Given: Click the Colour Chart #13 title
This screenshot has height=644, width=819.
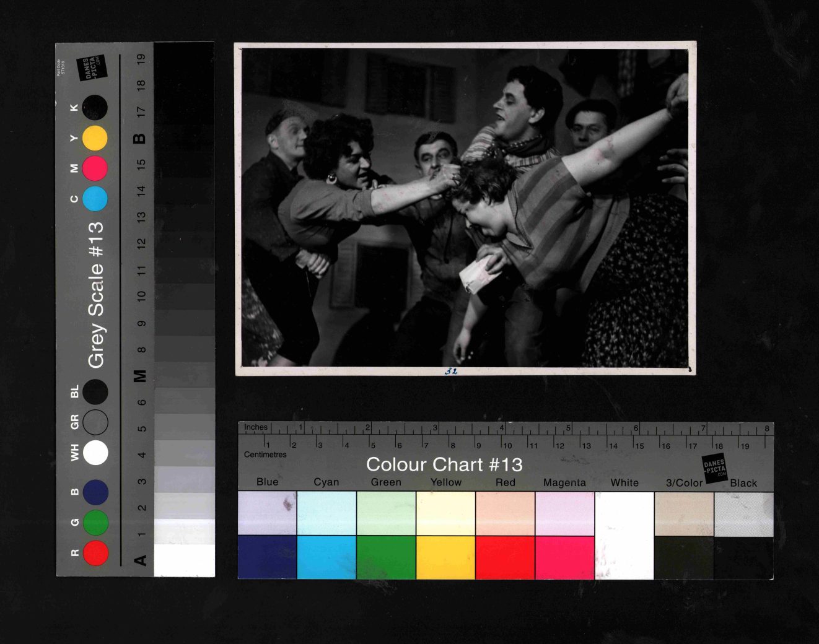Looking at the screenshot, I should 444,464.
